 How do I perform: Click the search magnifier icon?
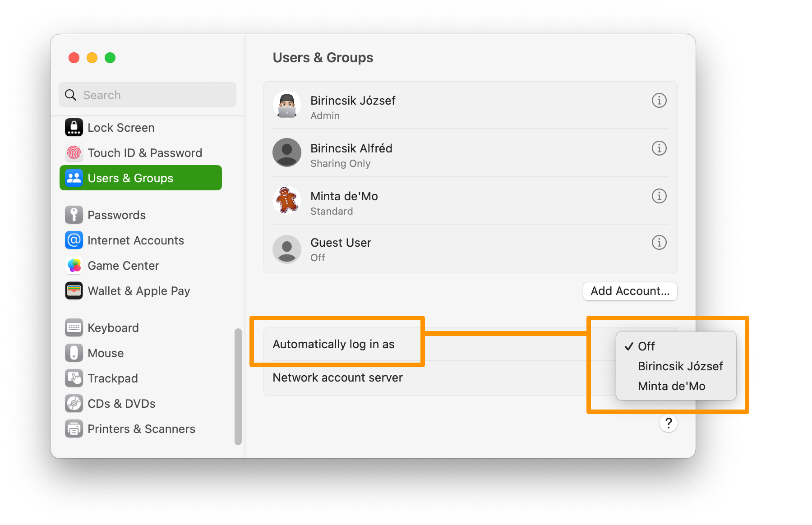tap(70, 95)
